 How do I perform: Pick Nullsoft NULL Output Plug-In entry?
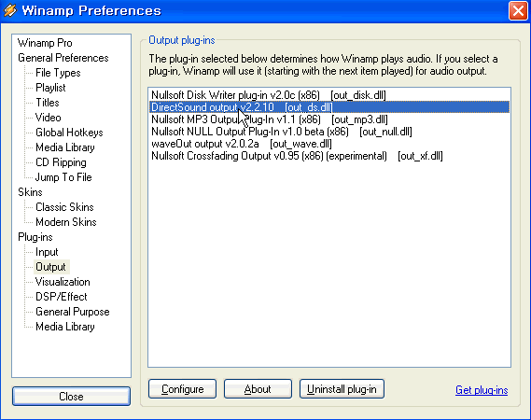pos(329,132)
